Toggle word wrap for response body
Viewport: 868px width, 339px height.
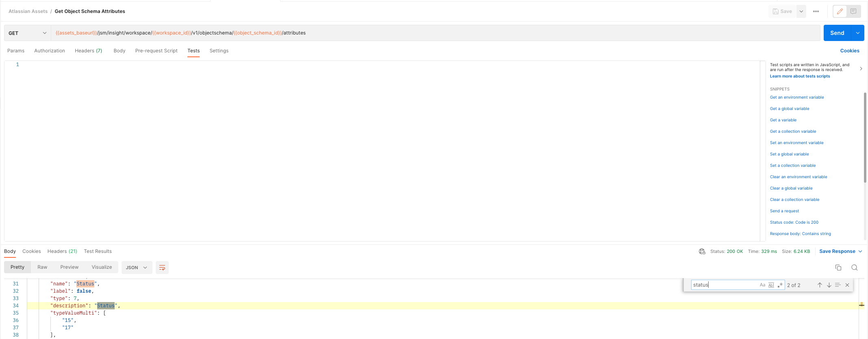tap(162, 268)
